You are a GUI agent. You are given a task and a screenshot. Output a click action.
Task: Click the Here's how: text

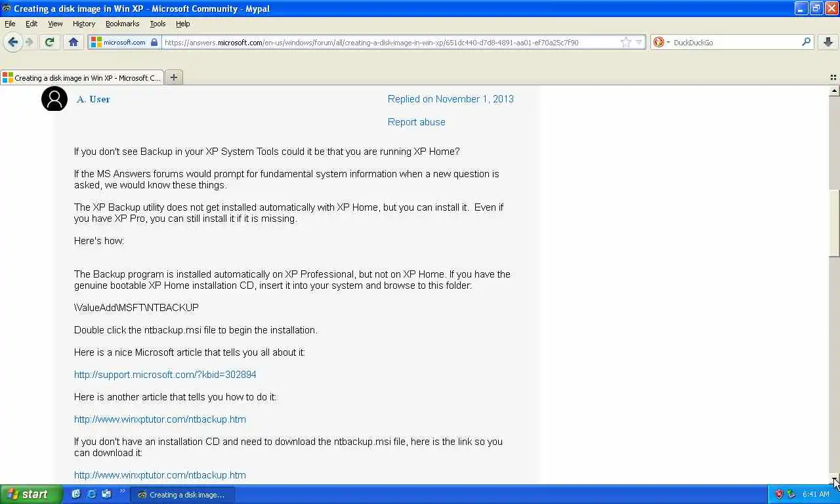coord(99,241)
